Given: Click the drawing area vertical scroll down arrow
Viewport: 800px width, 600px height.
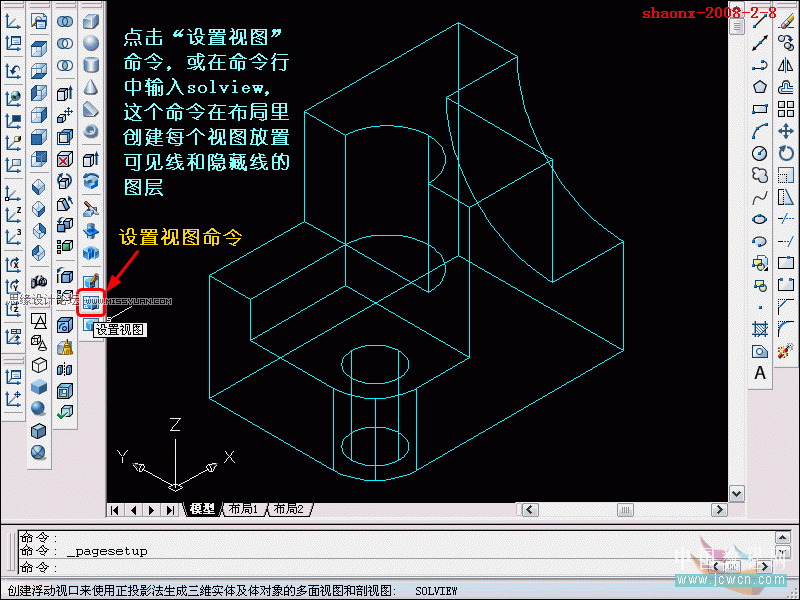Looking at the screenshot, I should pyautogui.click(x=737, y=493).
